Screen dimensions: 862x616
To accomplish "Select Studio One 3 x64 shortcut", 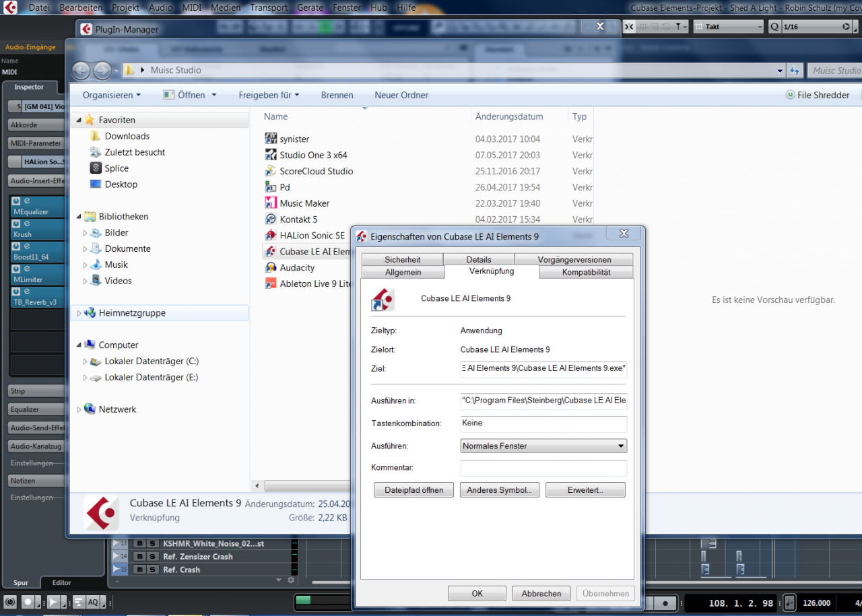I will 306,155.
